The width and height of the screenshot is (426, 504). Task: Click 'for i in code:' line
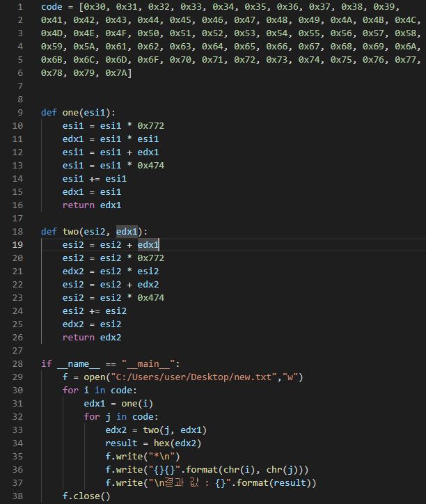coord(100,391)
